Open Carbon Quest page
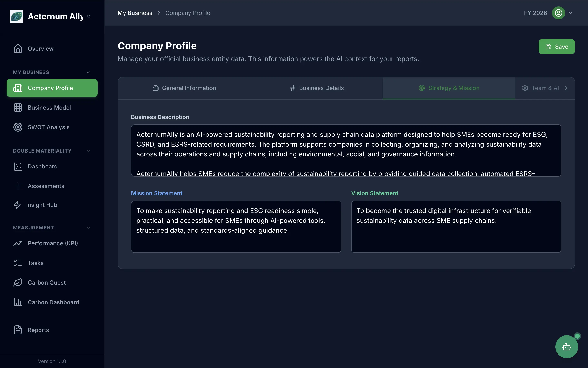This screenshot has width=588, height=368. click(52, 283)
